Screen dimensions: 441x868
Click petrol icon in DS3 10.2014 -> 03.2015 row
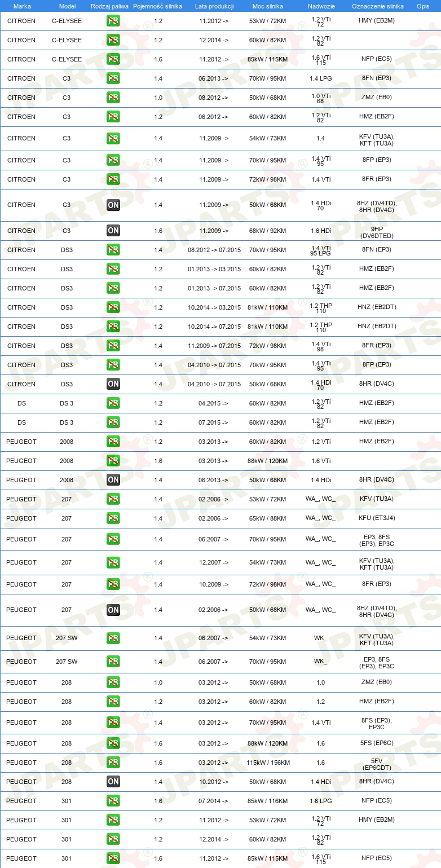[113, 307]
